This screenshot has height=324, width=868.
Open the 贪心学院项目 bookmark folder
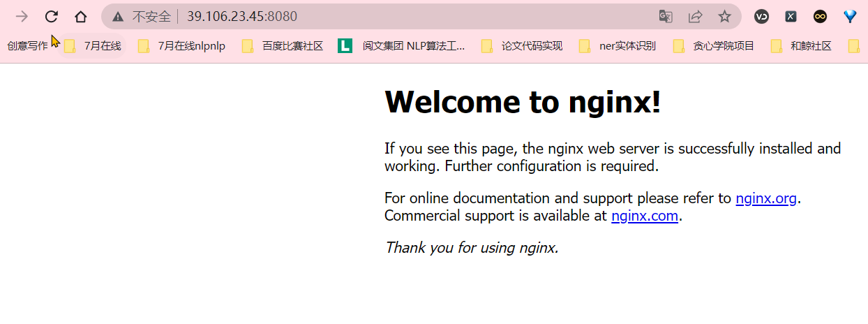(714, 46)
